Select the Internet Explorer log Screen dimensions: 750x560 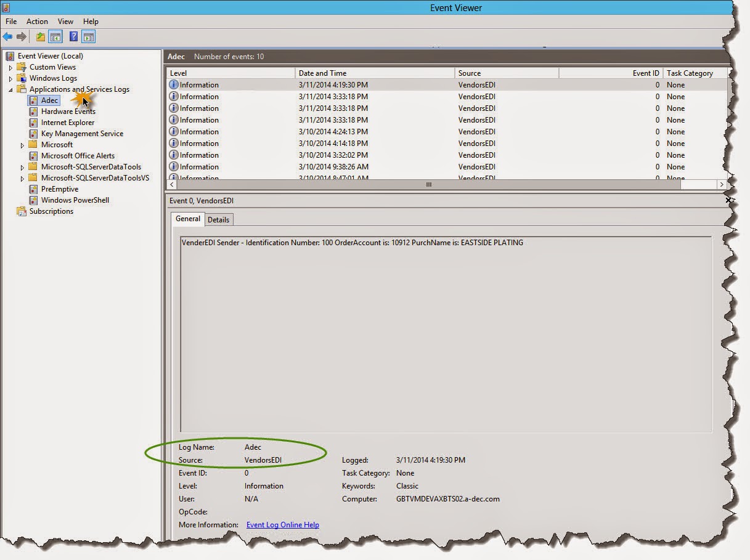(68, 123)
